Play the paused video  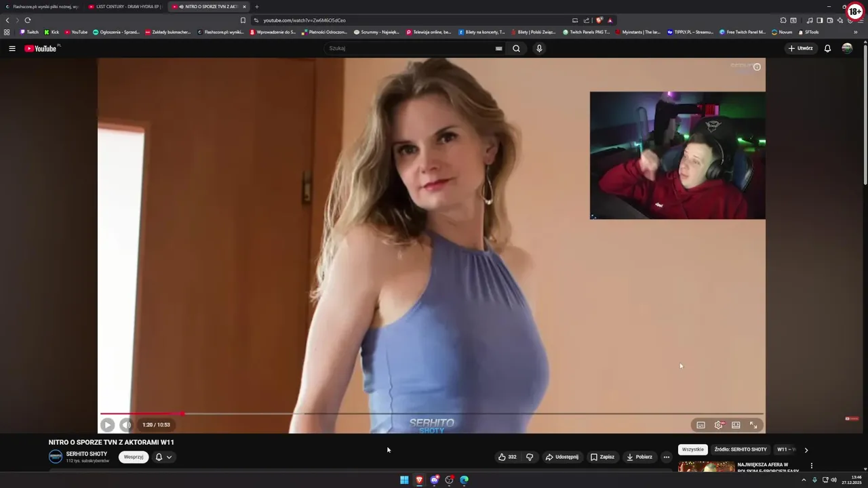tap(107, 425)
